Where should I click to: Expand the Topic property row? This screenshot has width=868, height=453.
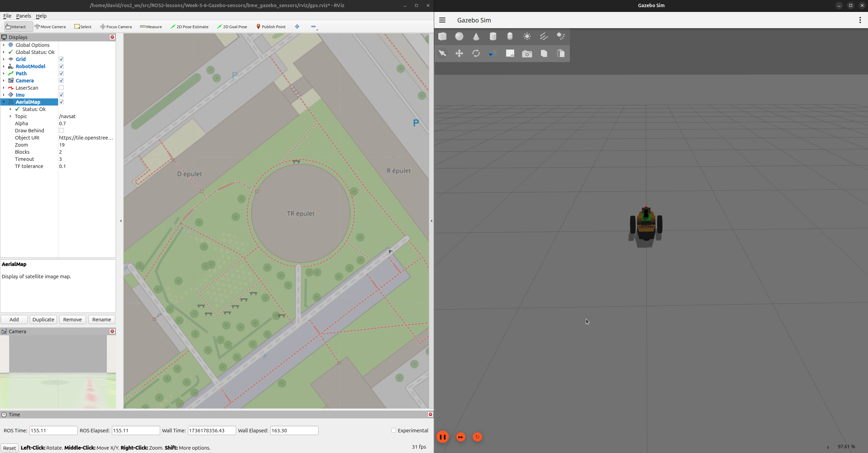11,116
